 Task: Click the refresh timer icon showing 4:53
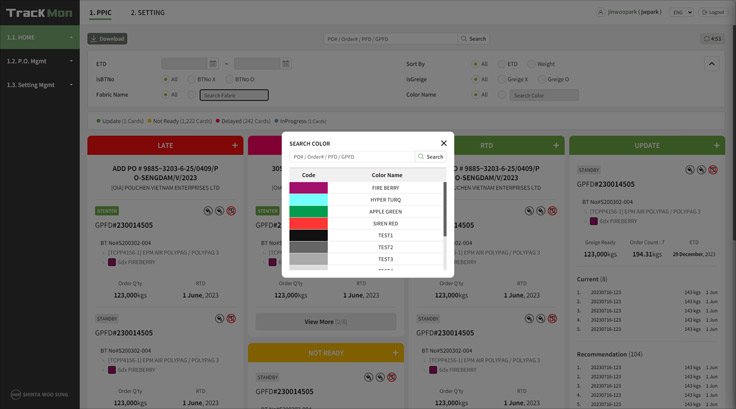click(713, 39)
